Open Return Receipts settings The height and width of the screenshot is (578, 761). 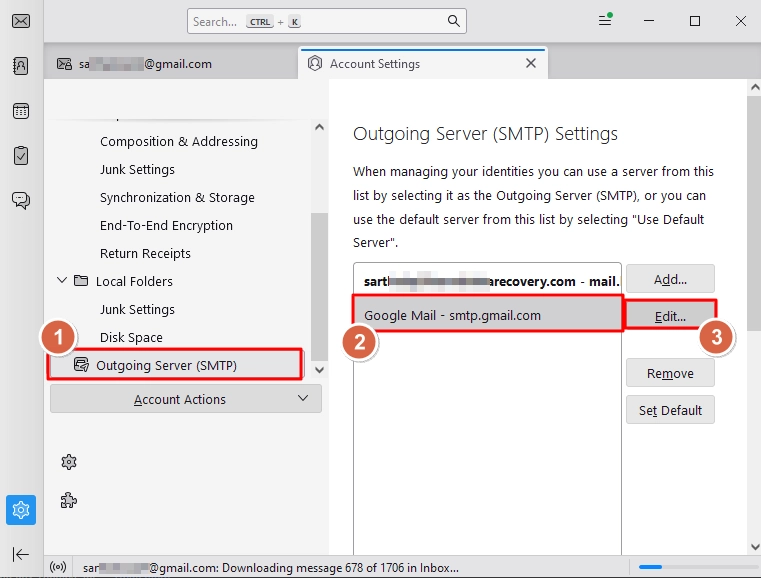coord(145,253)
